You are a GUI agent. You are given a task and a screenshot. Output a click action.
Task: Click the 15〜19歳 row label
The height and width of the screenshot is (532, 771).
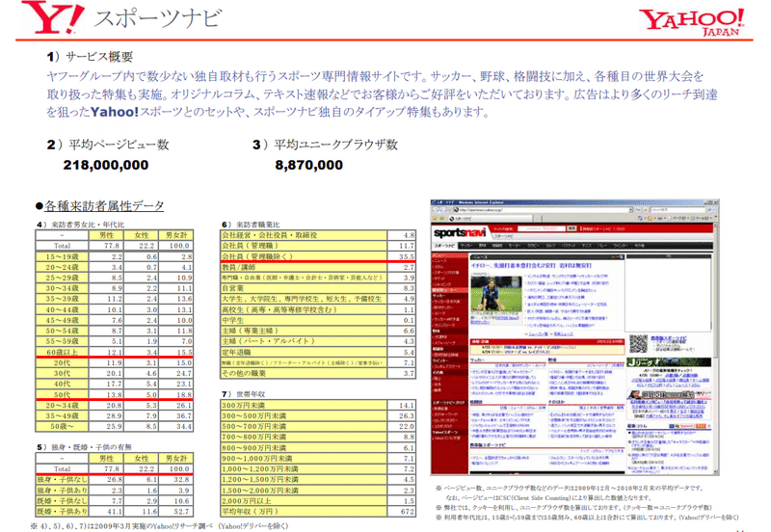(x=62, y=256)
